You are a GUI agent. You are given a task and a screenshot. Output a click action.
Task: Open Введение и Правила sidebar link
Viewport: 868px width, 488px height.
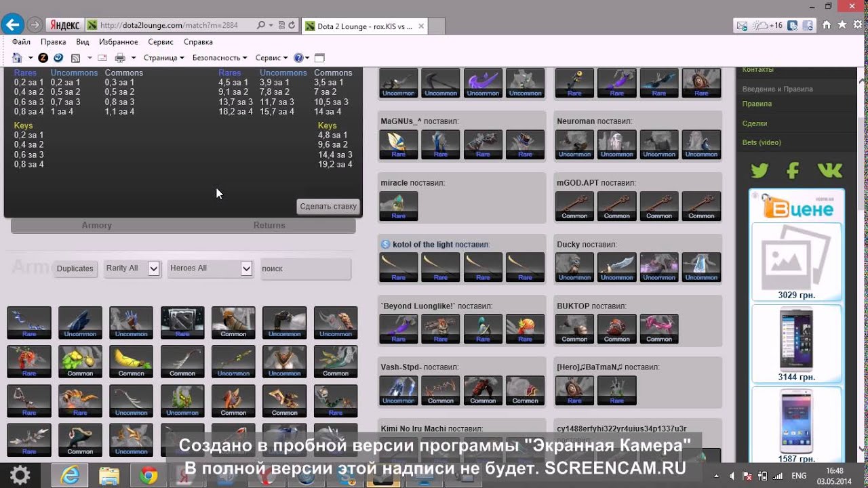pyautogui.click(x=777, y=89)
